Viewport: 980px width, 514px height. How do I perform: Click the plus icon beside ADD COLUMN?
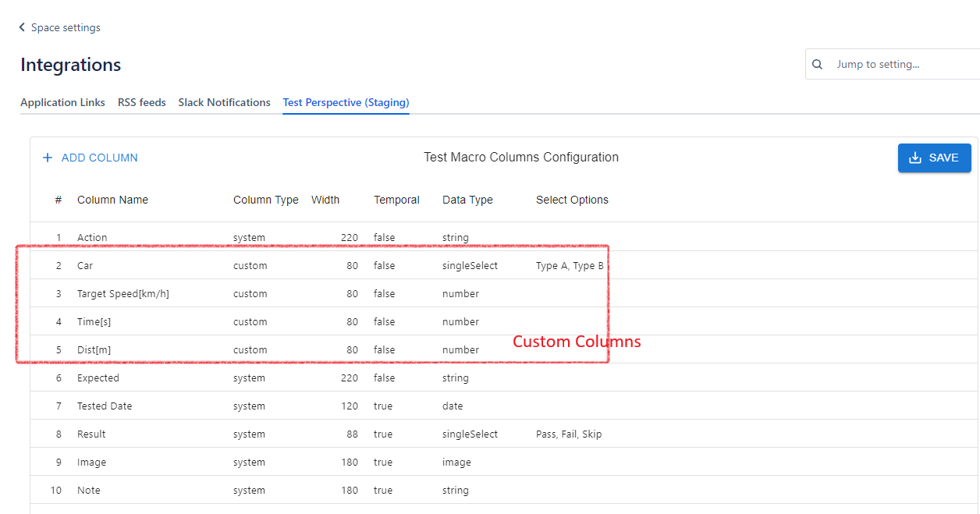click(48, 158)
